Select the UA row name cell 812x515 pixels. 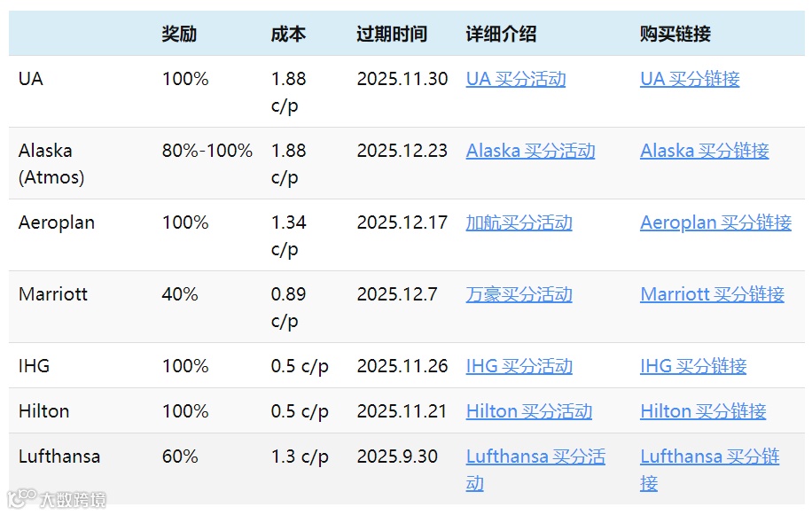(x=31, y=79)
